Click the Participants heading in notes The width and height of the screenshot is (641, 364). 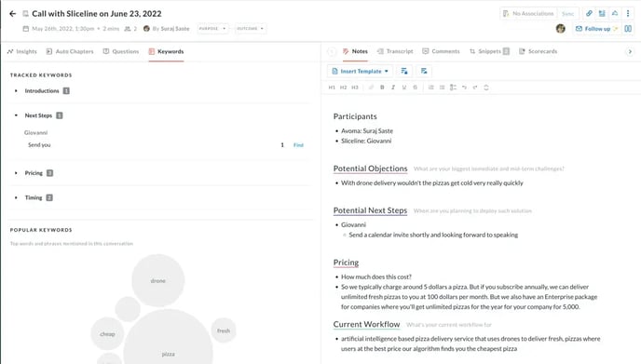[x=355, y=116]
